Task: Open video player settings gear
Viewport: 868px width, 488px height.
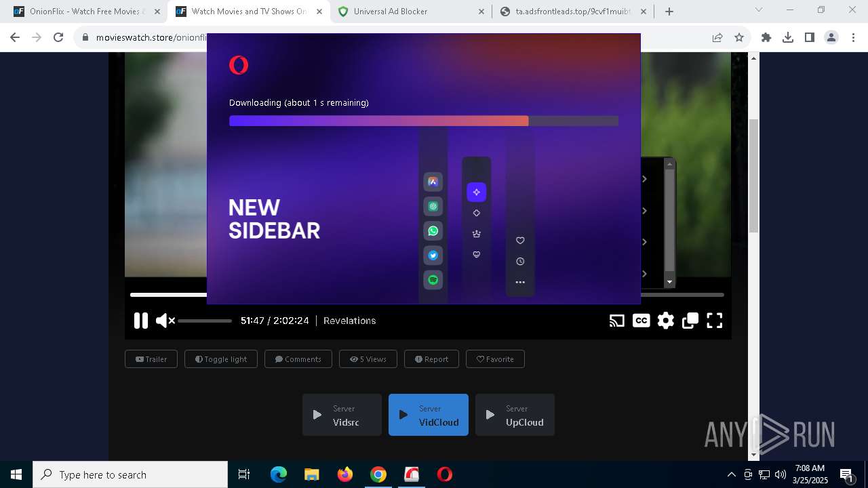Action: pos(666,321)
